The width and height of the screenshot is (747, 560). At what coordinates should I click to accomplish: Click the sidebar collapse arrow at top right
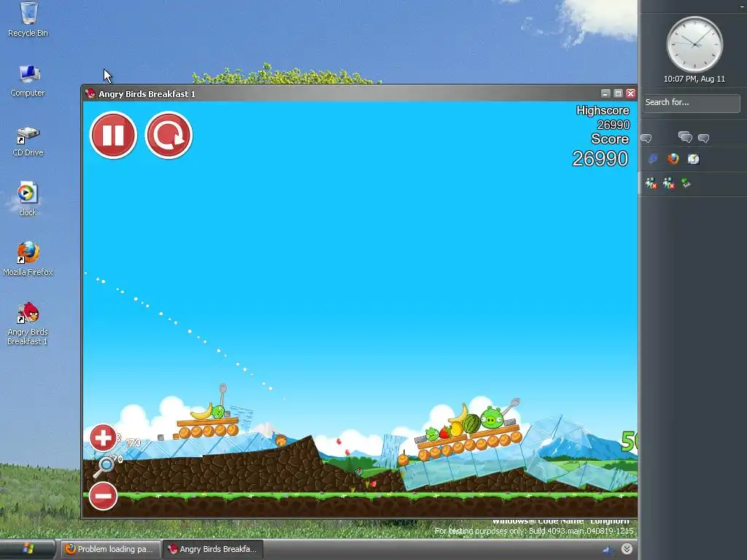click(x=742, y=7)
